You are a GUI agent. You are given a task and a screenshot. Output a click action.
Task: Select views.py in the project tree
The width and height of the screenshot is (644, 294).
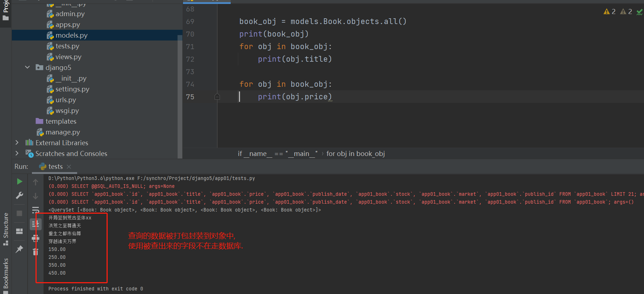(68, 57)
